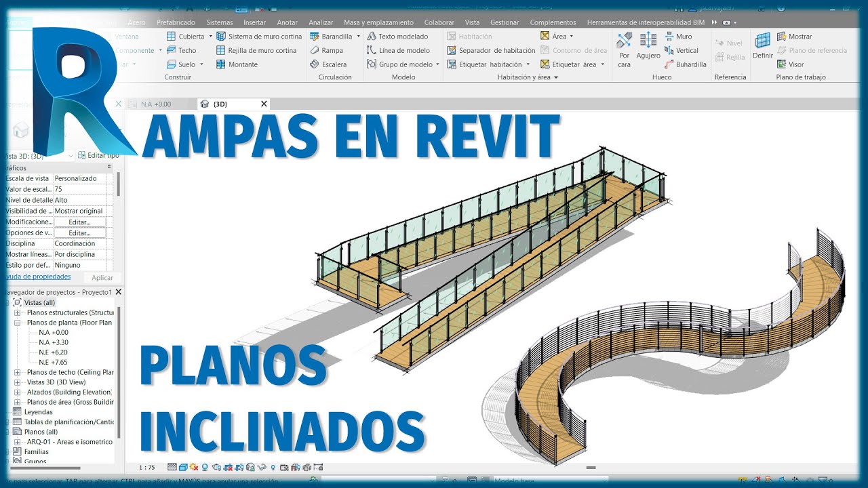Choose the Por cara opening tool
Viewport: 868px width, 488px height.
pos(625,50)
